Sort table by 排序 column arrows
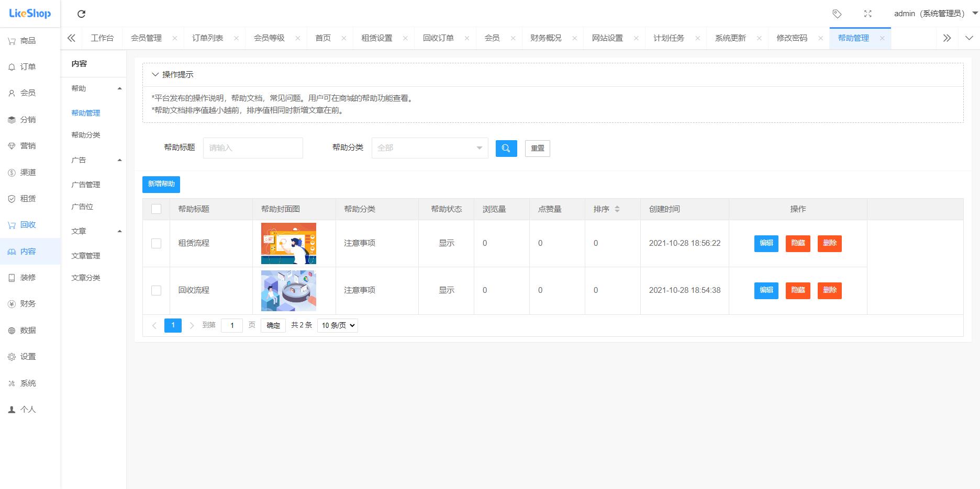Viewport: 980px width, 489px height. [617, 209]
